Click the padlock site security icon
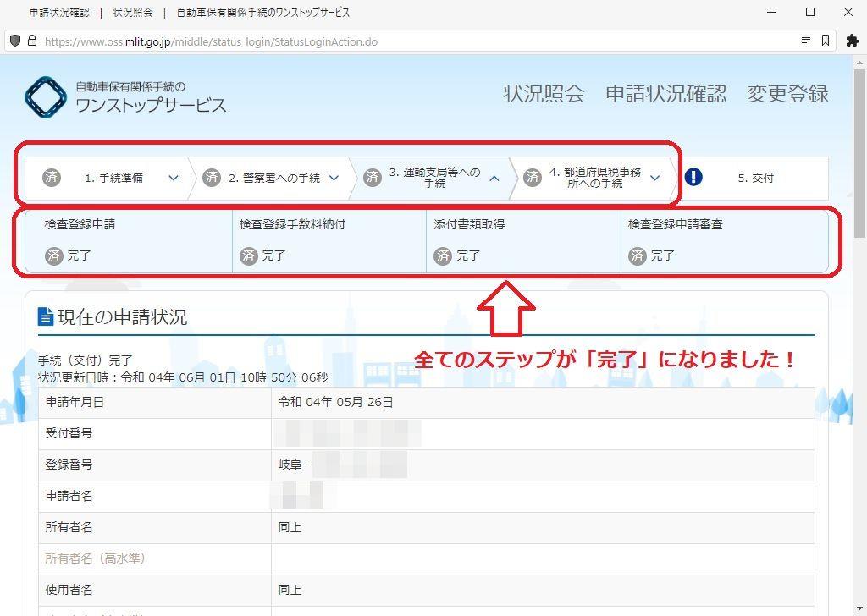Image resolution: width=867 pixels, height=616 pixels. click(32, 41)
